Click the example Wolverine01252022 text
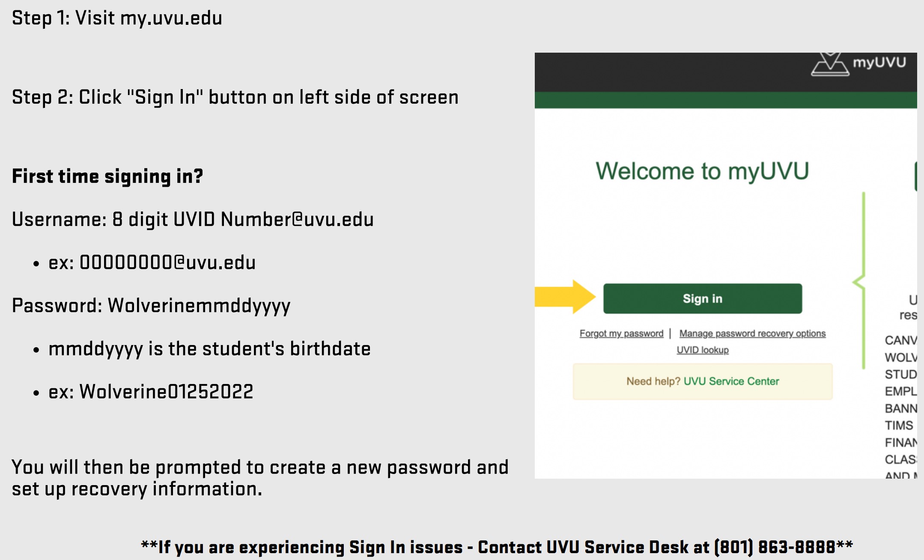This screenshot has width=924, height=560. point(151,392)
